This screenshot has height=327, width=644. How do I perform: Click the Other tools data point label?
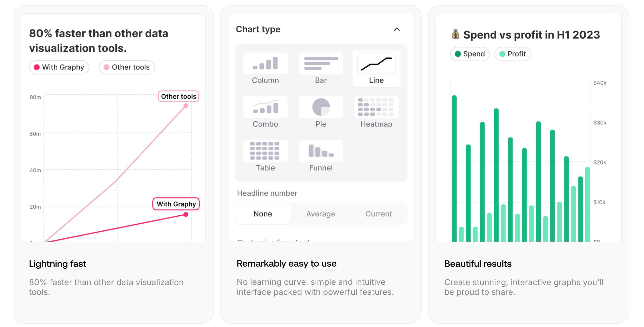tap(179, 96)
